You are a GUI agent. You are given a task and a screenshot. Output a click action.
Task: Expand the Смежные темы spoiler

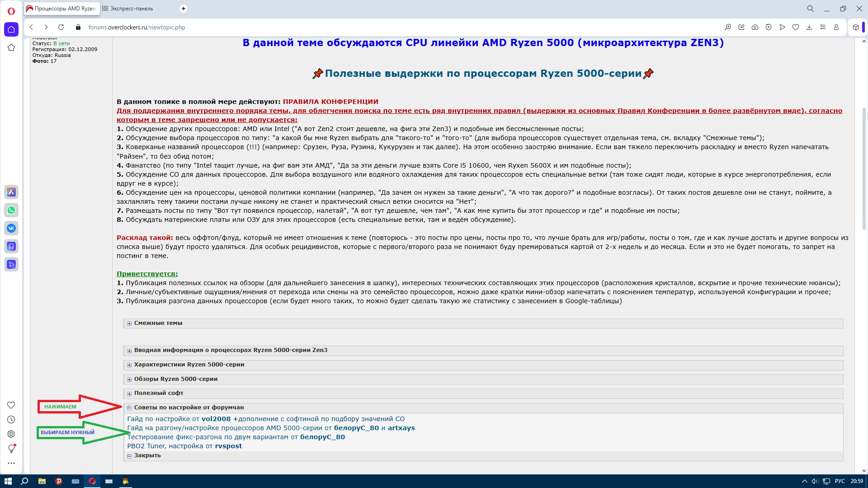pyautogui.click(x=158, y=323)
